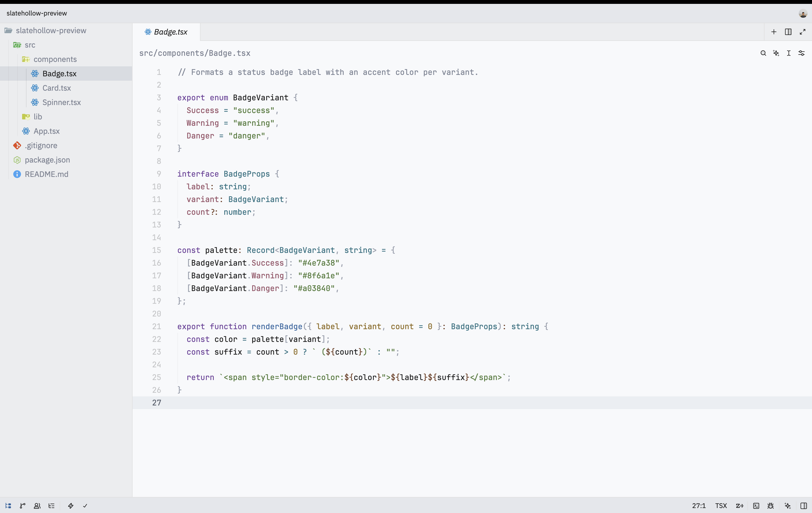Toggle edit predictions Z icon
Image resolution: width=812 pixels, height=513 pixels.
[740, 506]
